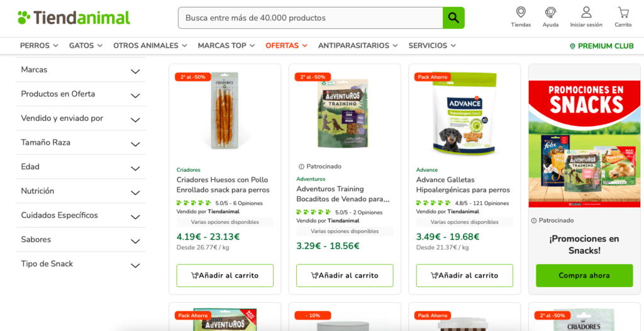Open the PERROS navigation menu
Viewport: 644px width, 331px height.
pyautogui.click(x=39, y=46)
